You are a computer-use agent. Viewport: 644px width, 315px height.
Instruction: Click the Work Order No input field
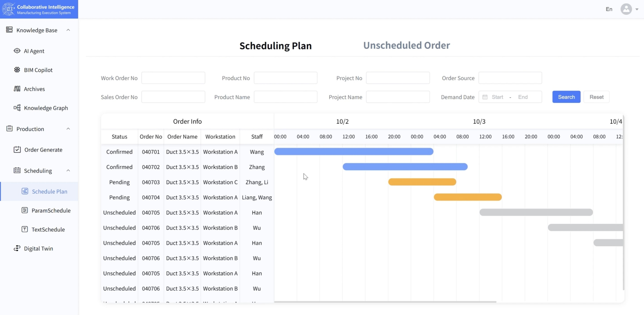pos(173,78)
